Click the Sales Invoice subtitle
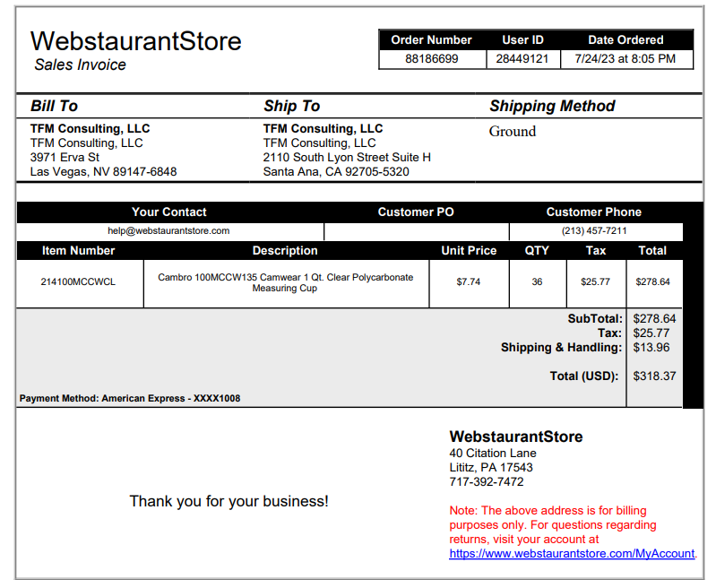716x588 pixels. click(80, 65)
